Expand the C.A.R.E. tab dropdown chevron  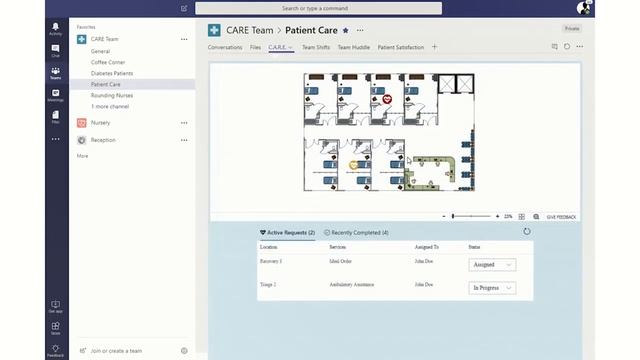[x=291, y=47]
